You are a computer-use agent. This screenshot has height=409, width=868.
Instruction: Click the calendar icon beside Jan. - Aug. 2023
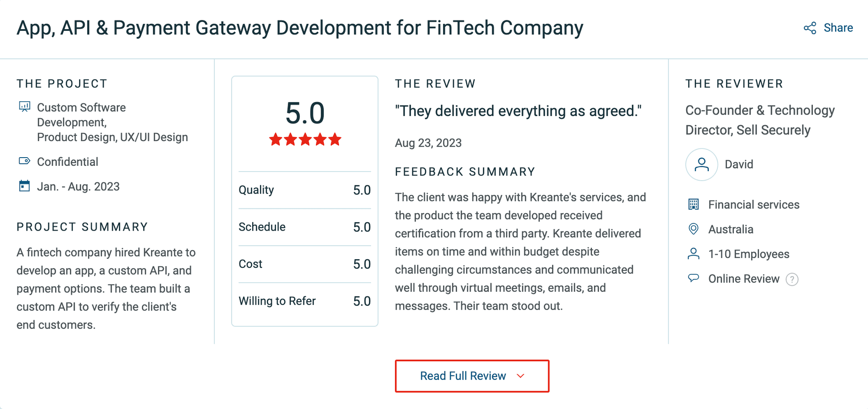pyautogui.click(x=25, y=186)
